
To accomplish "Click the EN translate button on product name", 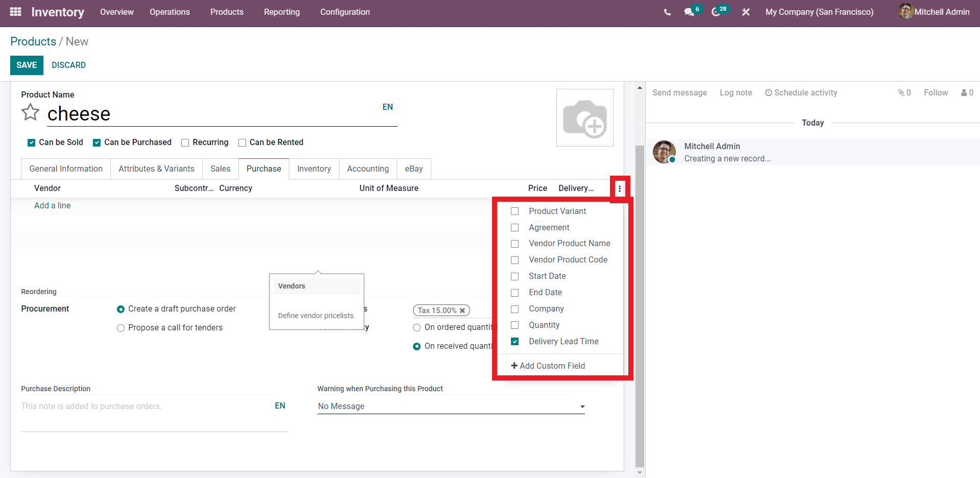I will pyautogui.click(x=387, y=107).
